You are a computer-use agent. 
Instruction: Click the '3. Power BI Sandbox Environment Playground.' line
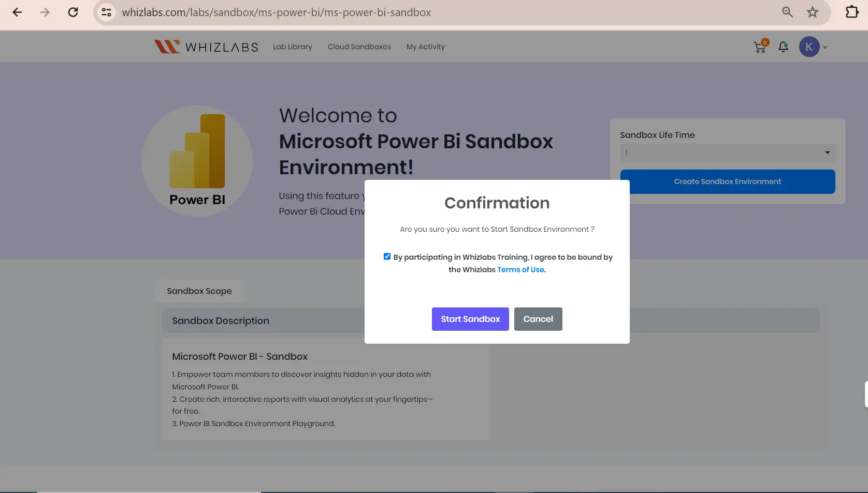coord(254,424)
